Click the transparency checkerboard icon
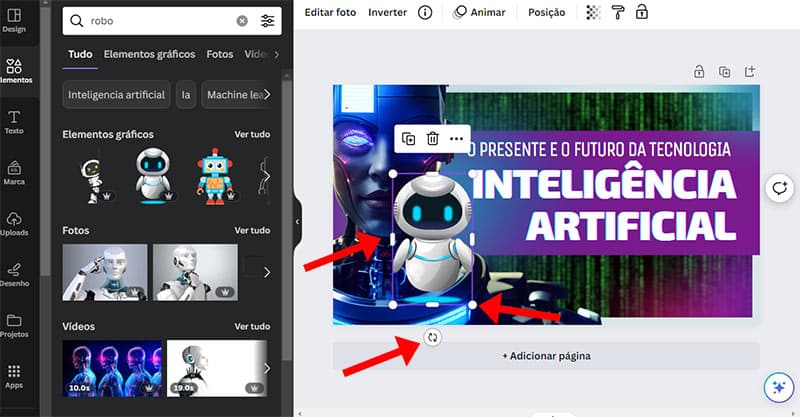 tap(594, 12)
